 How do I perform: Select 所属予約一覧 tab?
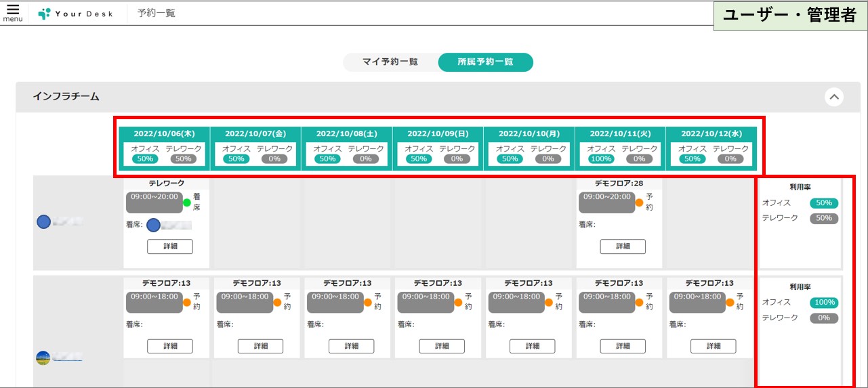(x=485, y=62)
